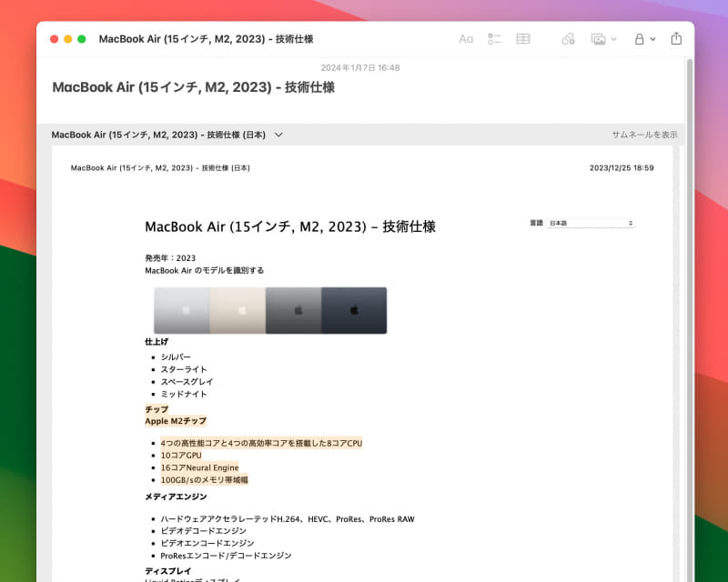This screenshot has width=728, height=582.
Task: Share the note via the share icon
Action: click(x=675, y=38)
